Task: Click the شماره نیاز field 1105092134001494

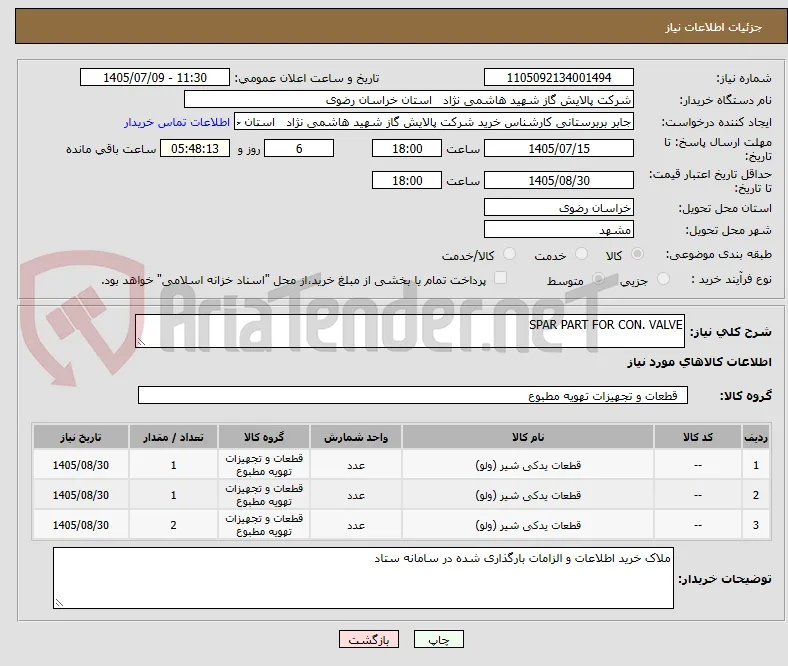Action: point(559,77)
